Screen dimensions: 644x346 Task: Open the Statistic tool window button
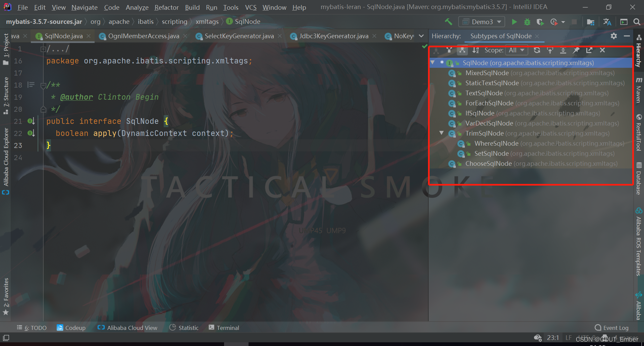coord(184,328)
